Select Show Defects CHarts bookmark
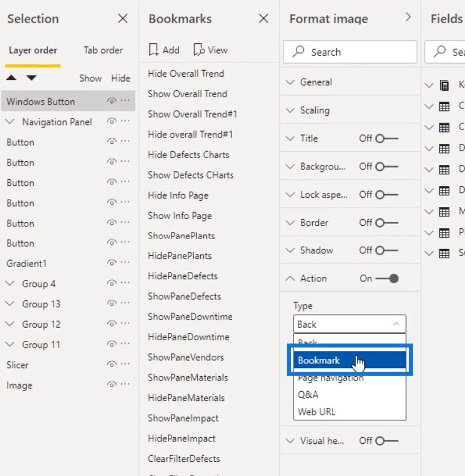This screenshot has height=476, width=465. pyautogui.click(x=191, y=175)
